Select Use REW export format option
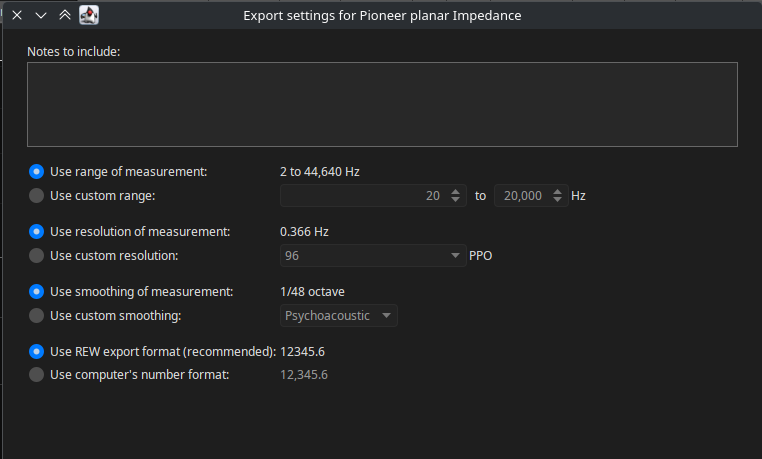The image size is (762, 459). click(36, 351)
